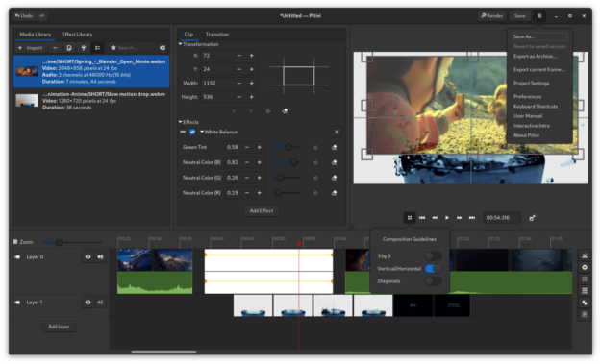
Task: Collapse the White Balance effect
Action: pyautogui.click(x=219, y=132)
